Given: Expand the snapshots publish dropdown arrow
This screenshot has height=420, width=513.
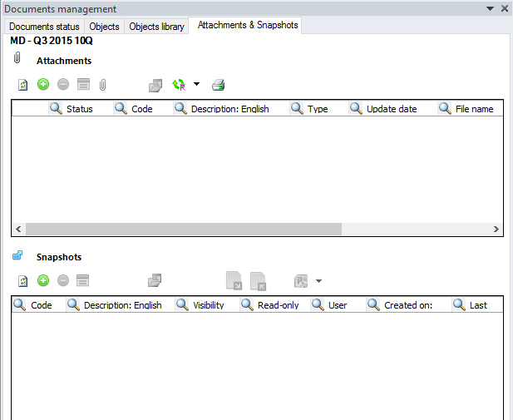Looking at the screenshot, I should 318,281.
